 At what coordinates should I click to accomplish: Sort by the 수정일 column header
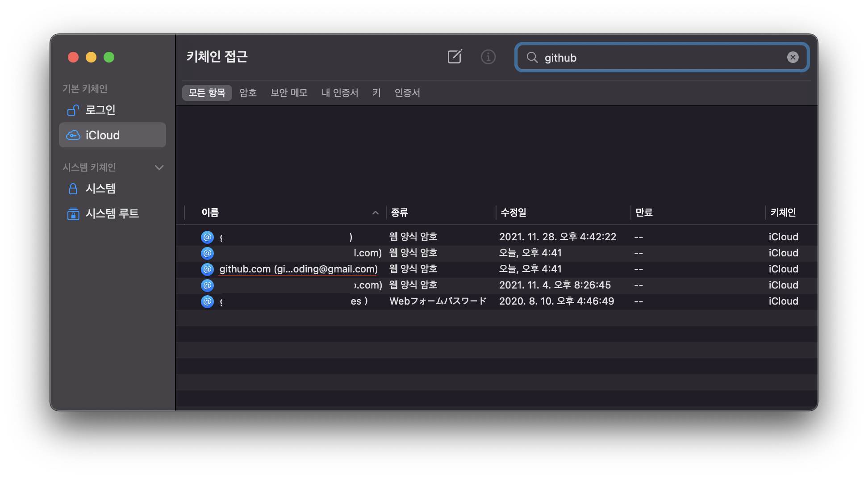[563, 213]
